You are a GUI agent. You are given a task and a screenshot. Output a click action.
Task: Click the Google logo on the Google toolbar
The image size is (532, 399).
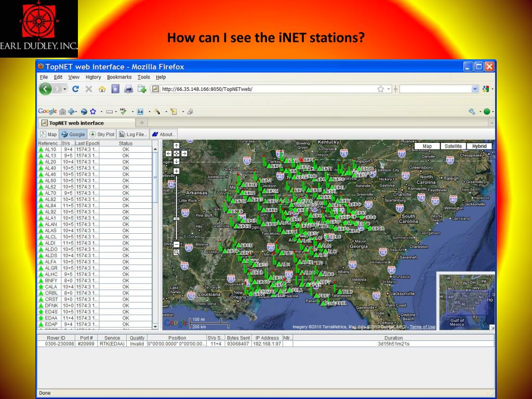click(47, 111)
